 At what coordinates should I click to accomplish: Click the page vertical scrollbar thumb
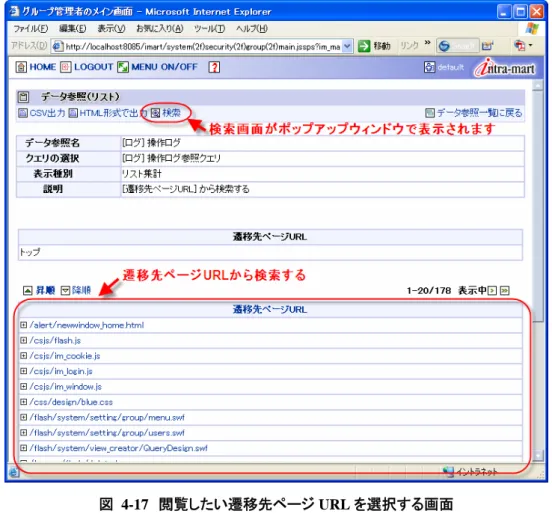pos(537,206)
